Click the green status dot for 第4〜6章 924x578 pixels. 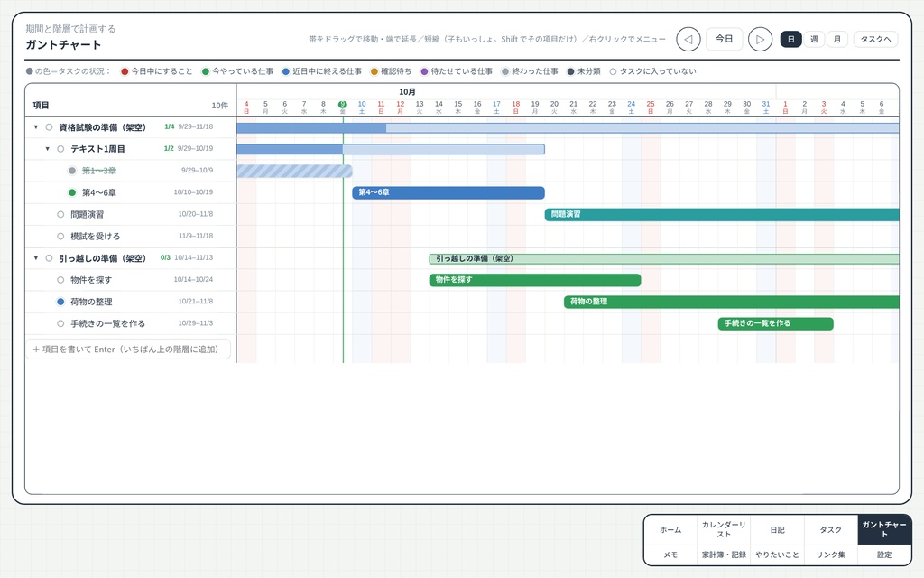point(72,193)
